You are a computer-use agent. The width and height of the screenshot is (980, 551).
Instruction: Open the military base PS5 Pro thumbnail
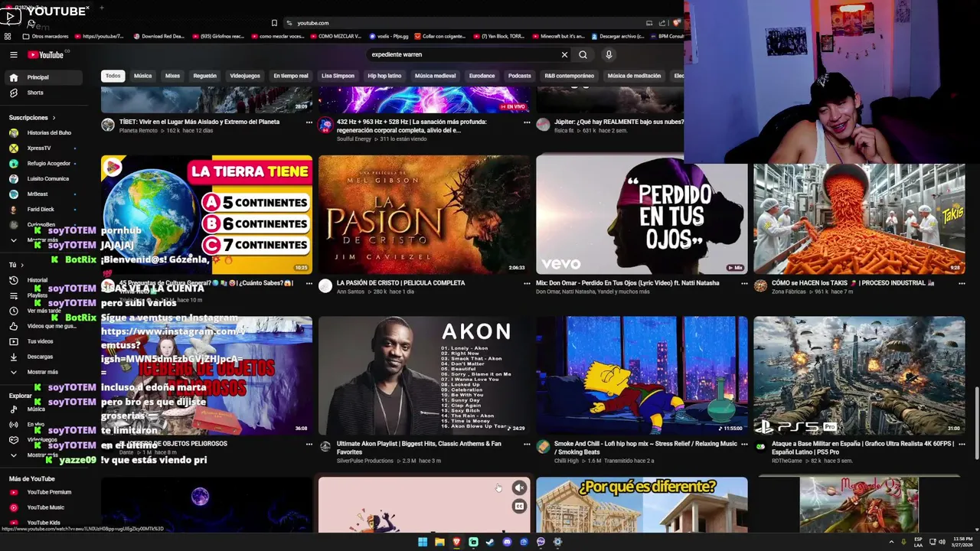click(x=859, y=376)
